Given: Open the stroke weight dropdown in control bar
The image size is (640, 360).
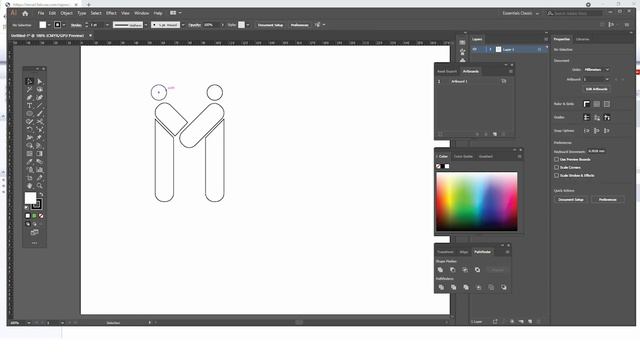Looking at the screenshot, I should click(107, 25).
